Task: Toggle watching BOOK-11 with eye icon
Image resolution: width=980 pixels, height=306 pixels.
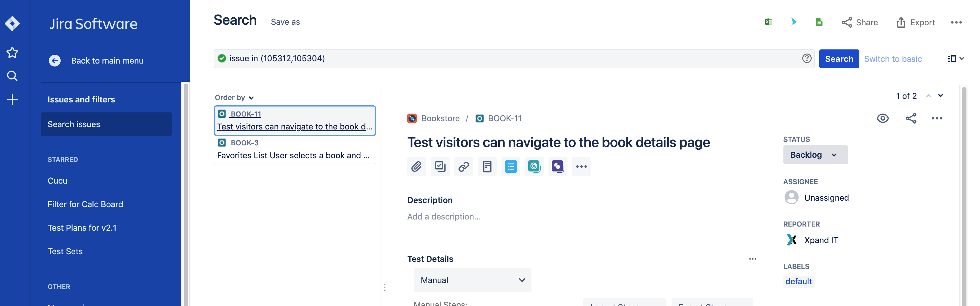Action: [883, 118]
